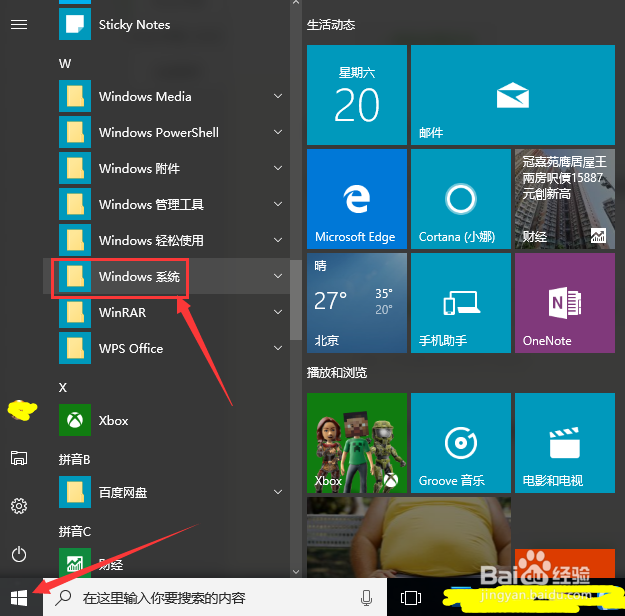Open the Xbox app in the list
625x616 pixels.
166,420
